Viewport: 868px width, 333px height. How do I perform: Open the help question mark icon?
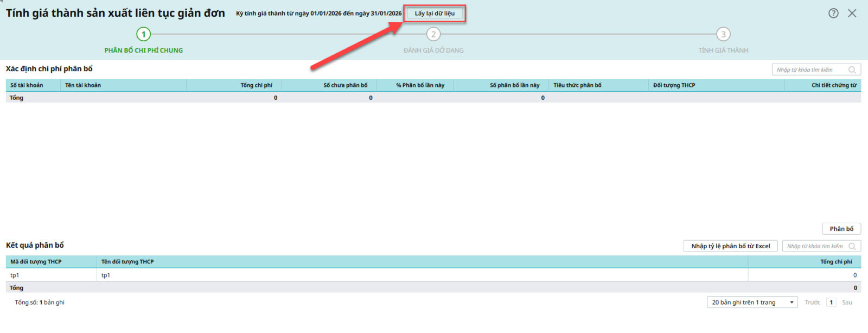833,14
